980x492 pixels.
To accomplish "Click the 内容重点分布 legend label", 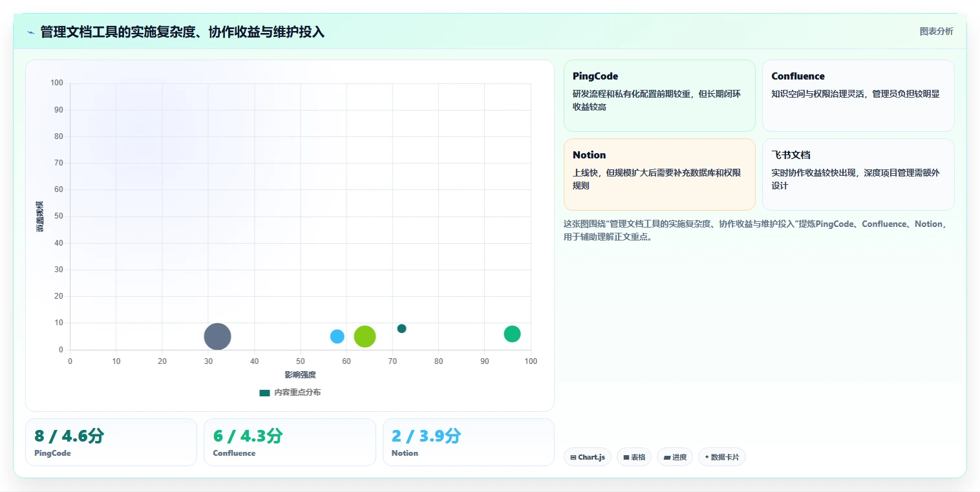I will pyautogui.click(x=297, y=393).
